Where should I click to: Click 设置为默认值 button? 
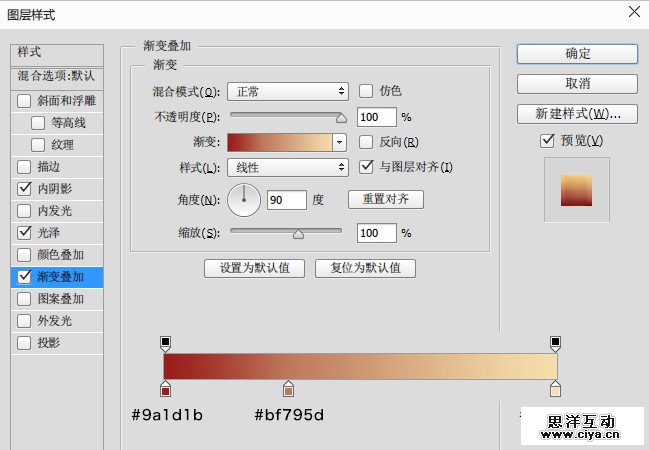point(254,268)
